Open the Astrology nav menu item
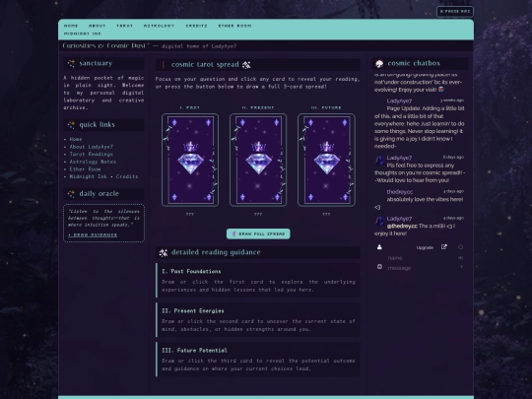Screen dimensions: 532x399 159,26
